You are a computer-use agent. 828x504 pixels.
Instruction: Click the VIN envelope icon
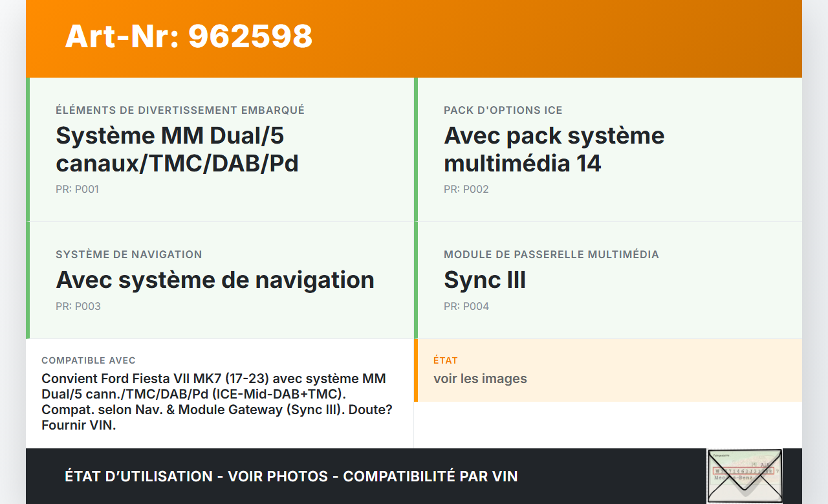744,476
